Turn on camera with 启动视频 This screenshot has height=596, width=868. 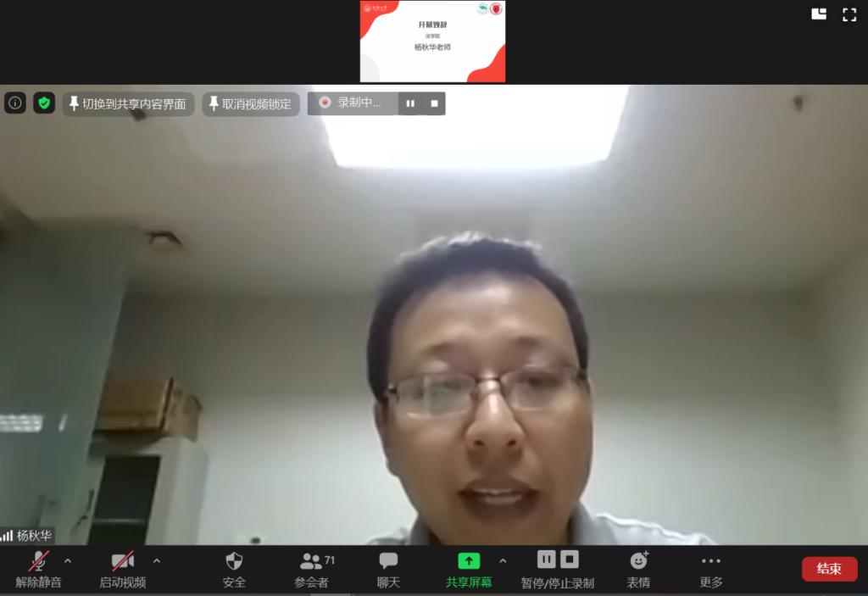[123, 569]
